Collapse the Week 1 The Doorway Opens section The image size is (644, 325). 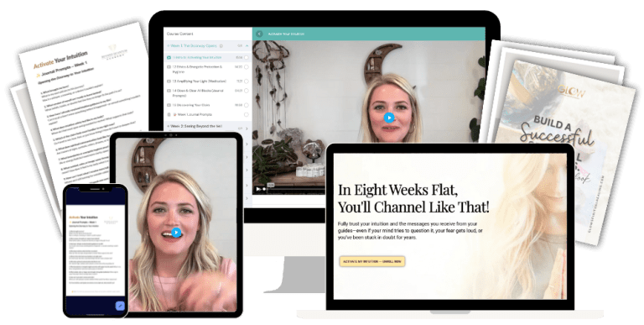click(247, 46)
